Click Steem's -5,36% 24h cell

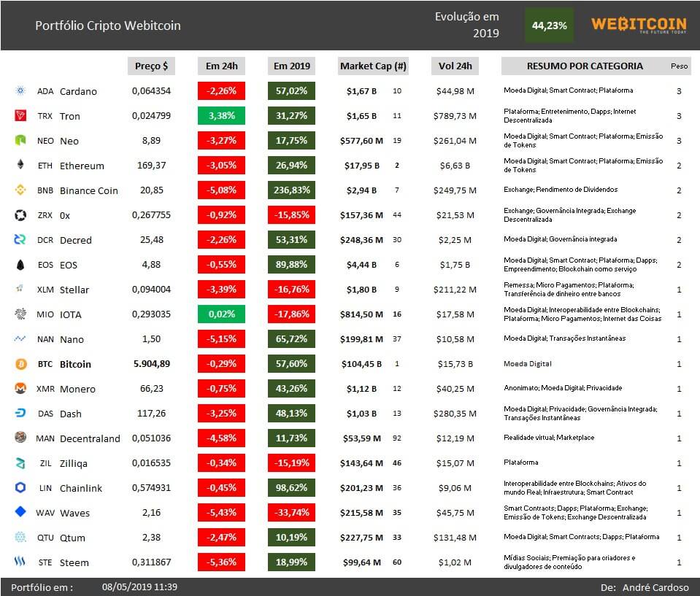pos(221,562)
